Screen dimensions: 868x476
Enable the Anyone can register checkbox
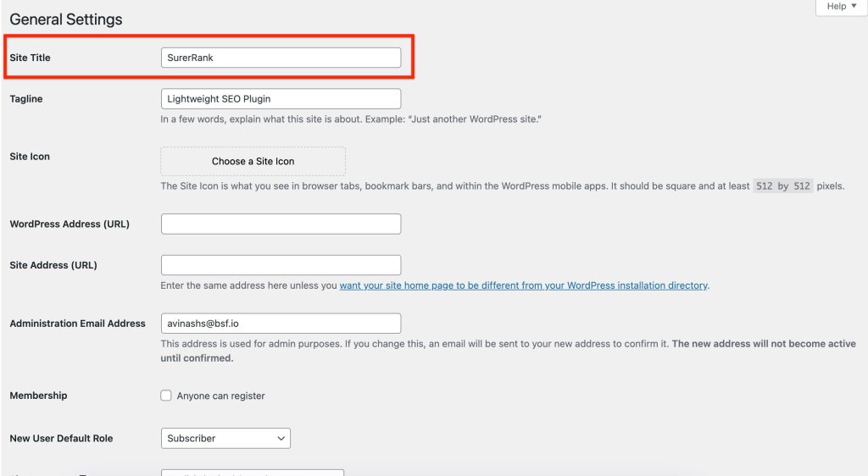[166, 396]
